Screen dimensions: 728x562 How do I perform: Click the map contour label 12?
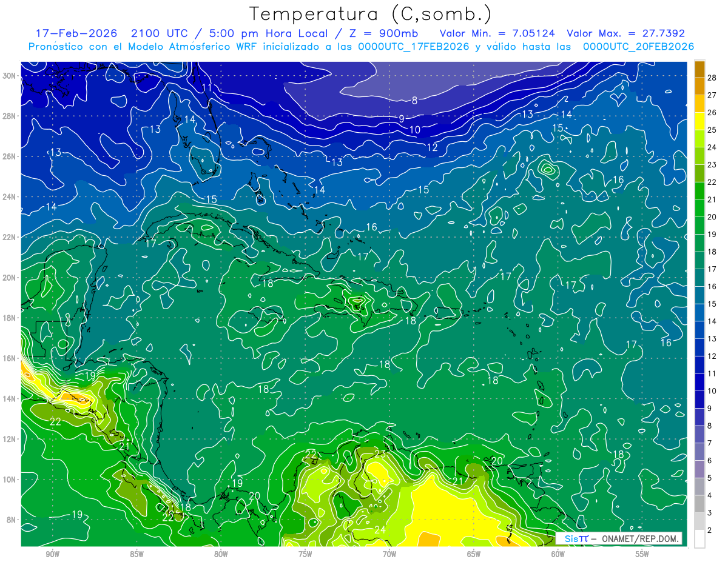(x=433, y=147)
